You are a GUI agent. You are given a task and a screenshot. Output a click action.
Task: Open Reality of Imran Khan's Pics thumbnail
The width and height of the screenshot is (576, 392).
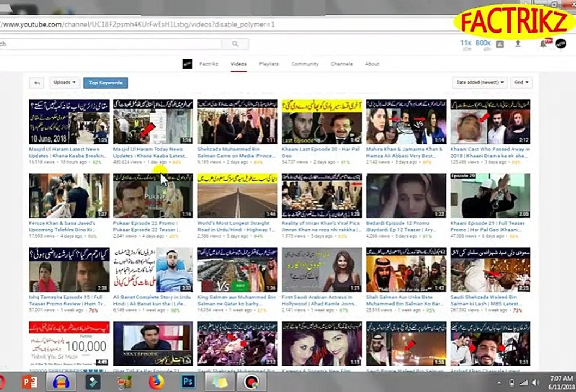tap(322, 195)
